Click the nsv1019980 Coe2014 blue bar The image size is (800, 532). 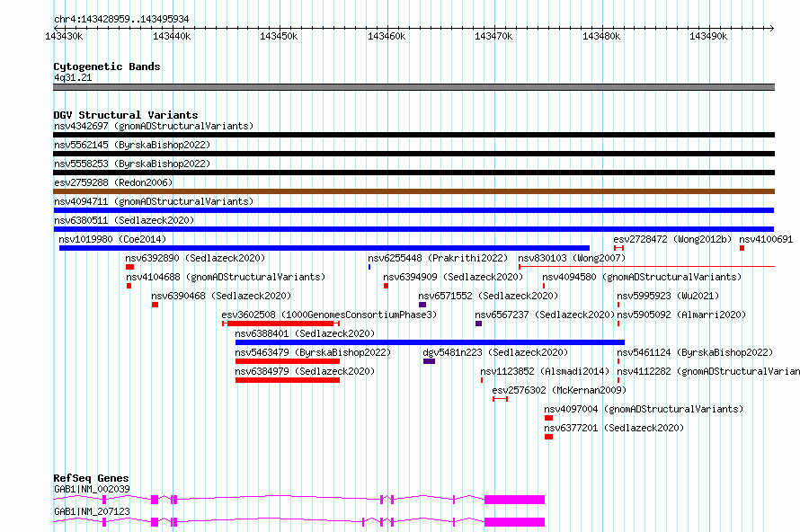click(x=324, y=248)
